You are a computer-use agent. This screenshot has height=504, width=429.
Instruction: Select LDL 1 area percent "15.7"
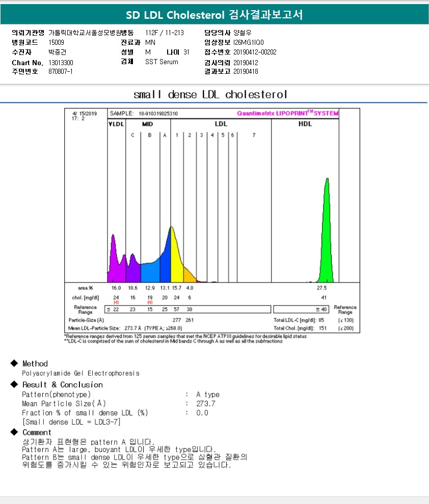coord(177,288)
